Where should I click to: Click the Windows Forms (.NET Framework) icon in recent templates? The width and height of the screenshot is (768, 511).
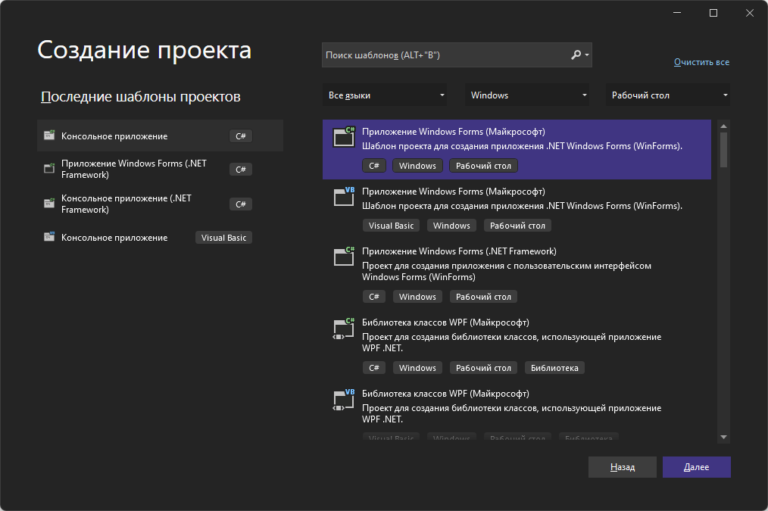point(49,169)
